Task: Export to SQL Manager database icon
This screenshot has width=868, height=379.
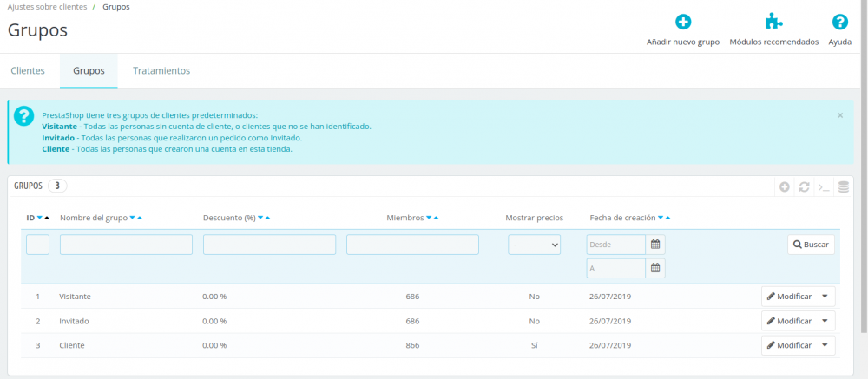Action: (x=843, y=187)
